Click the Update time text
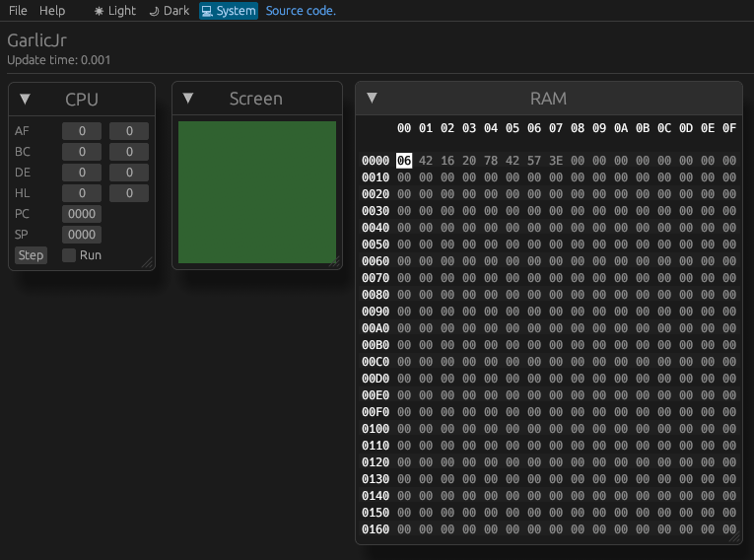754x560 pixels. click(x=59, y=60)
